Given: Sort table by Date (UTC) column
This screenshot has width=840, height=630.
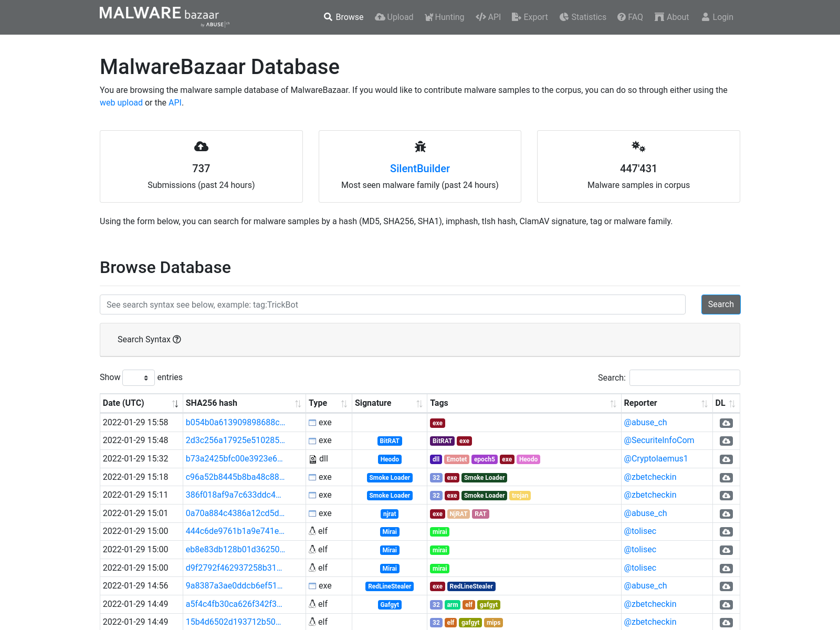Looking at the screenshot, I should (141, 403).
